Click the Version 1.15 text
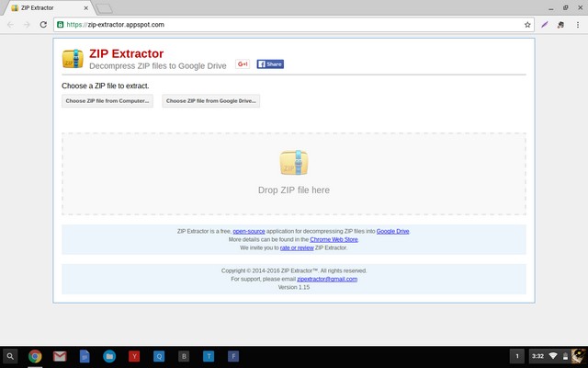Viewport: 588px width, 368px height. point(294,287)
